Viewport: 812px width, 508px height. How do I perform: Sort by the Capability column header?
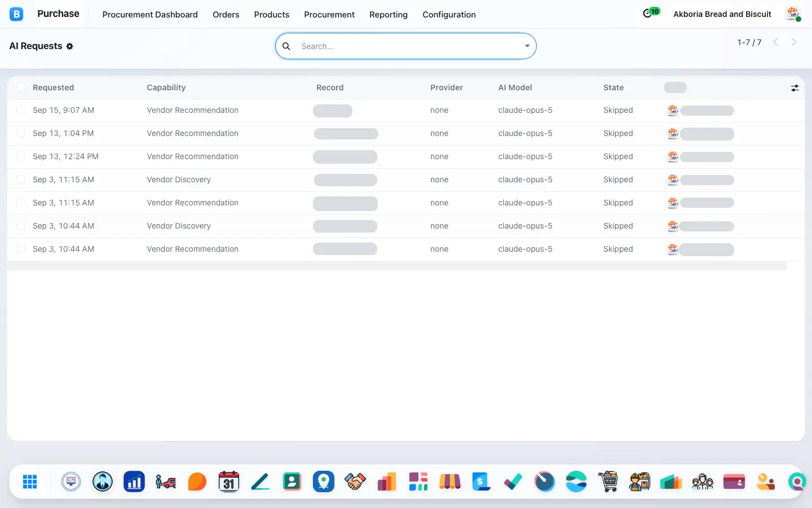point(166,87)
